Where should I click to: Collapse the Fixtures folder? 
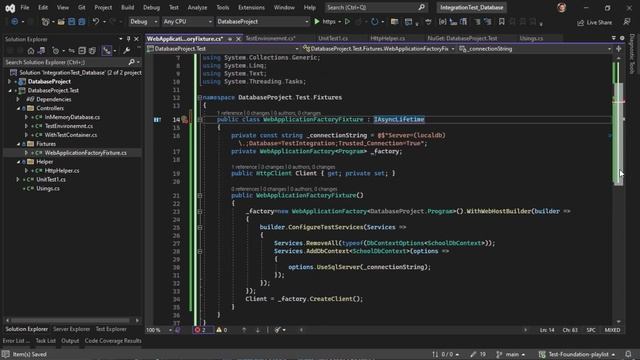[18, 144]
